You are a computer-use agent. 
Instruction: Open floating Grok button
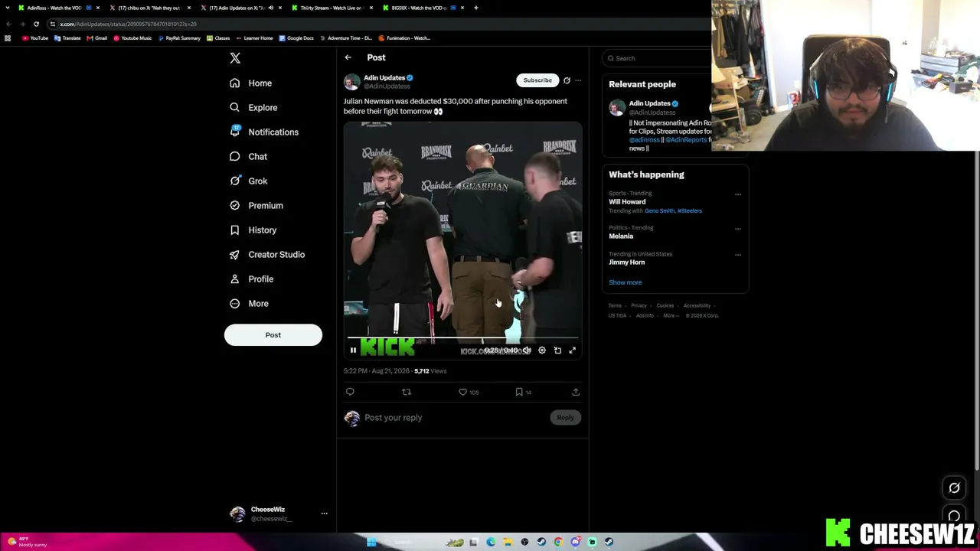tap(954, 488)
